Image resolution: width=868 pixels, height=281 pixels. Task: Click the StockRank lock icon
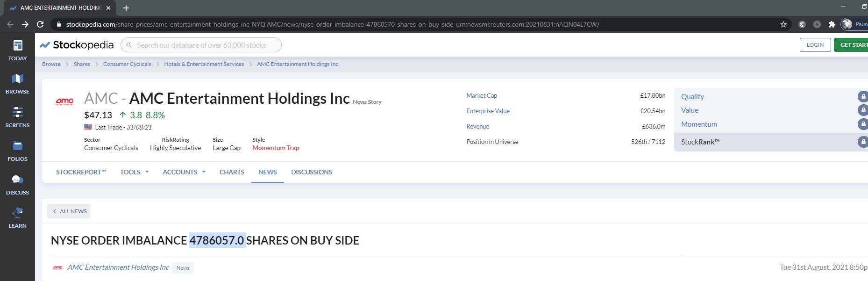click(x=863, y=142)
